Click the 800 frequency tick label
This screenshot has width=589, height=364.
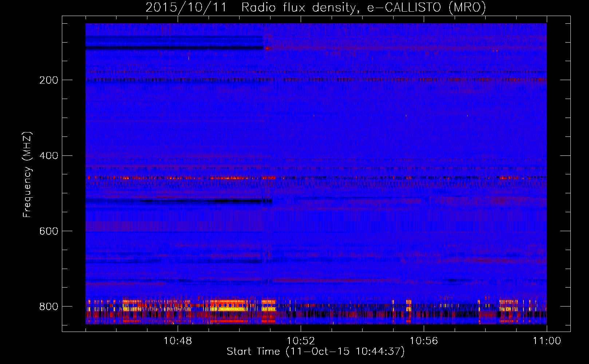click(49, 306)
